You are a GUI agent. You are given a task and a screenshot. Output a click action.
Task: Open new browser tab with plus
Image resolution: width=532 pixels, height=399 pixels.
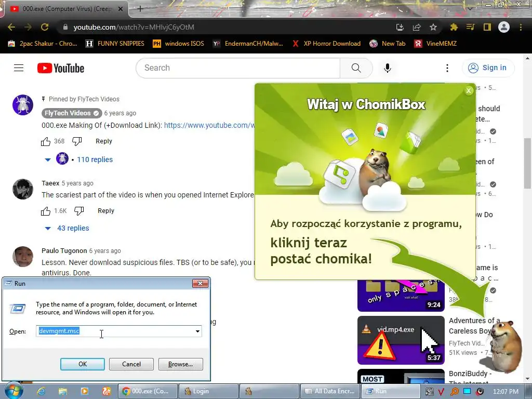point(140,9)
